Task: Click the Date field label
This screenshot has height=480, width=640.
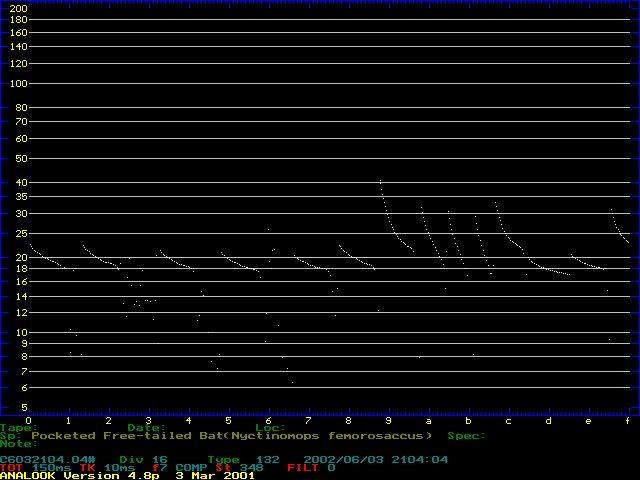Action: coord(146,427)
